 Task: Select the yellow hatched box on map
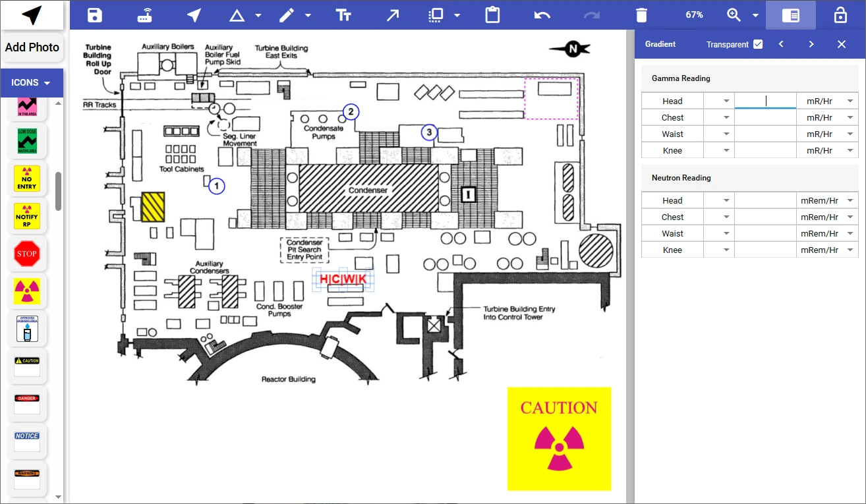coord(153,207)
